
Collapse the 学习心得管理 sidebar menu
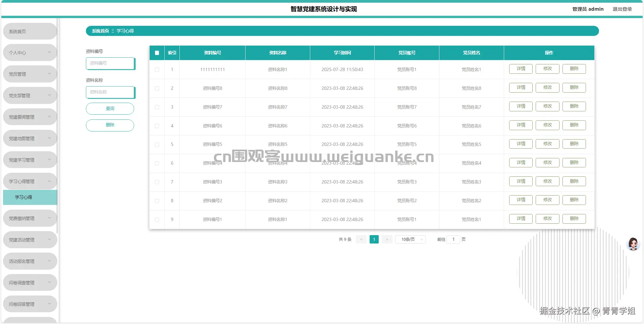pyautogui.click(x=30, y=181)
